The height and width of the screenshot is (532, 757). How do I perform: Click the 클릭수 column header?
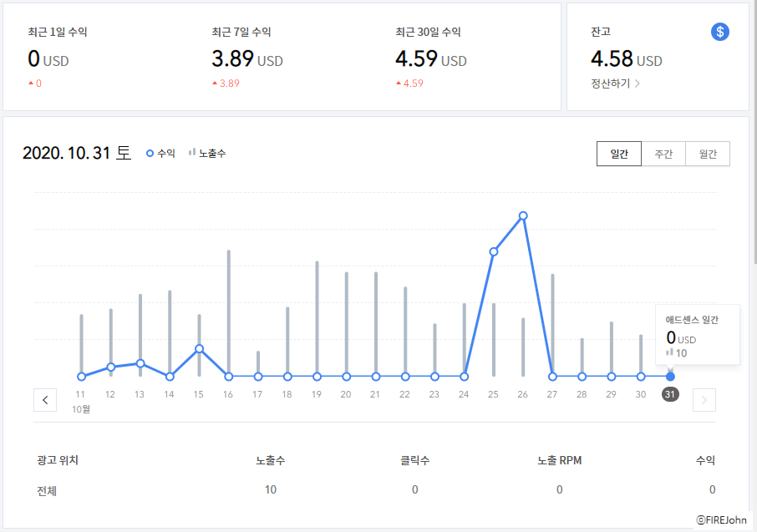click(414, 460)
